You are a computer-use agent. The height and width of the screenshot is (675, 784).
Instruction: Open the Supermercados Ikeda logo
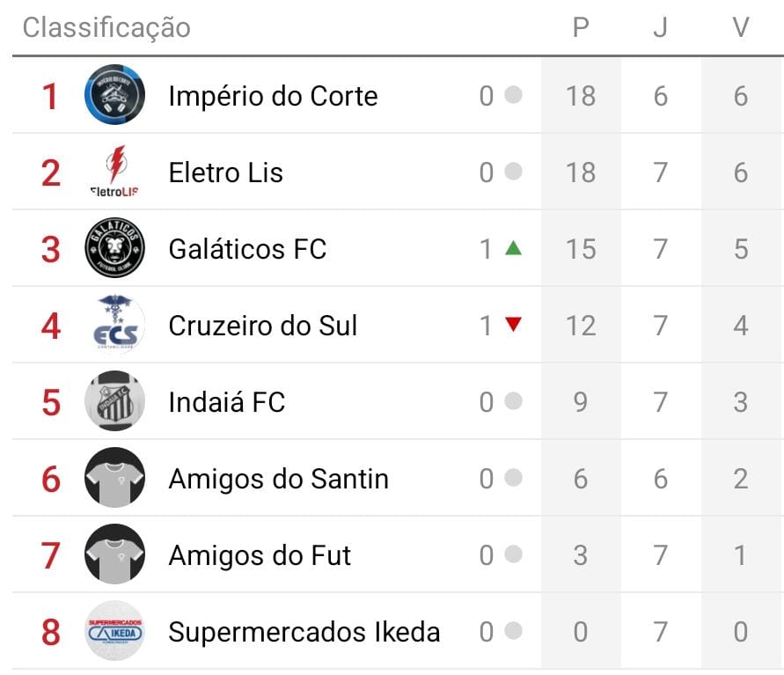tap(114, 631)
